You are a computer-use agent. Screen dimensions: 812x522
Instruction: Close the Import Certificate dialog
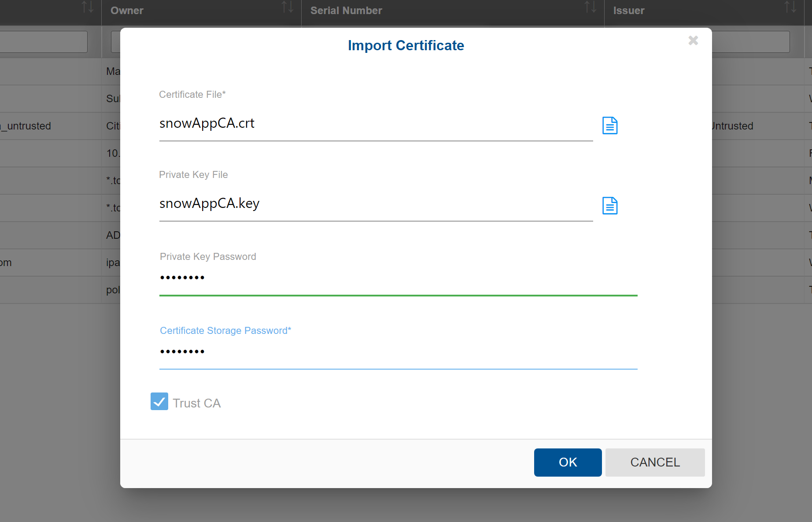click(693, 41)
